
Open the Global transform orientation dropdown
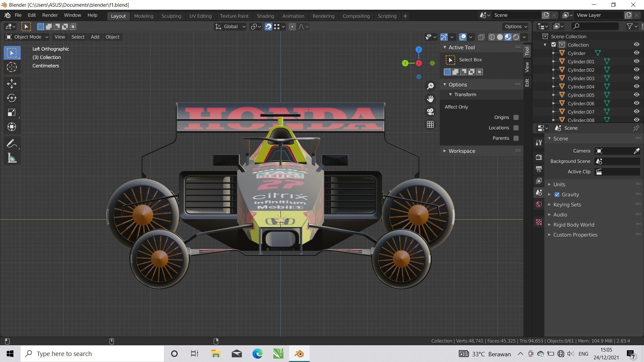(230, 27)
